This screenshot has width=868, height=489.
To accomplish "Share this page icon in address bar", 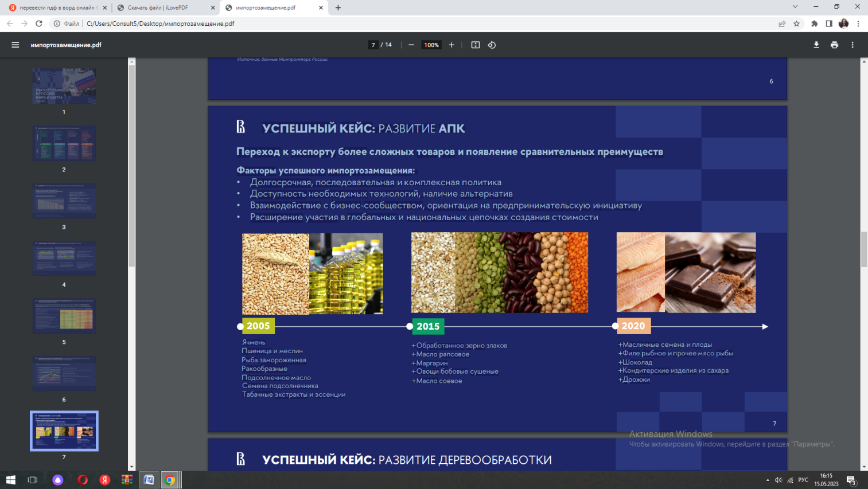I will point(782,24).
